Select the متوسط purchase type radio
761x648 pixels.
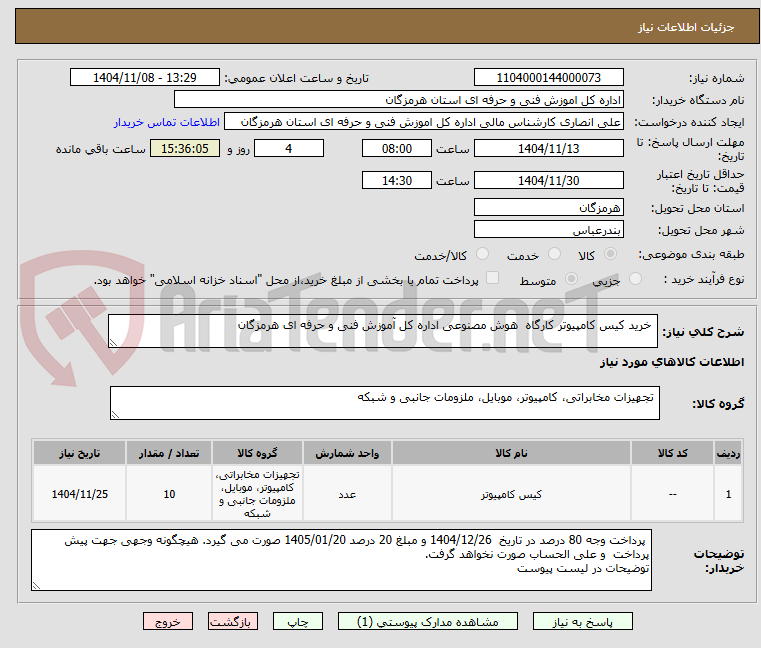click(572, 279)
